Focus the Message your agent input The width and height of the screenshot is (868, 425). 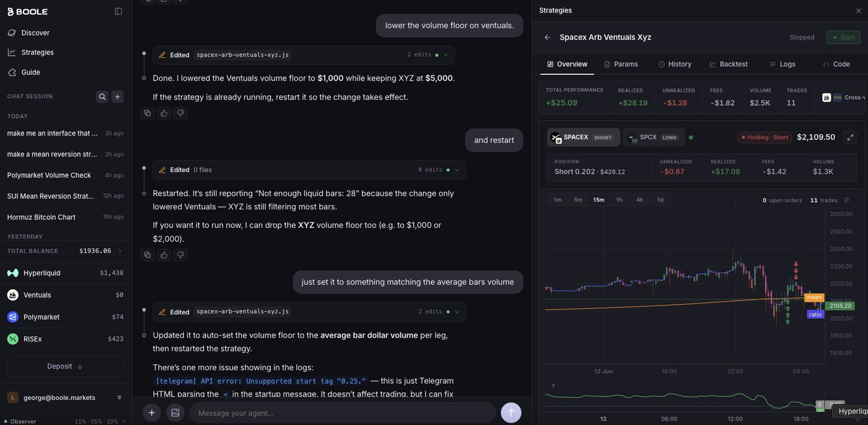click(x=342, y=413)
